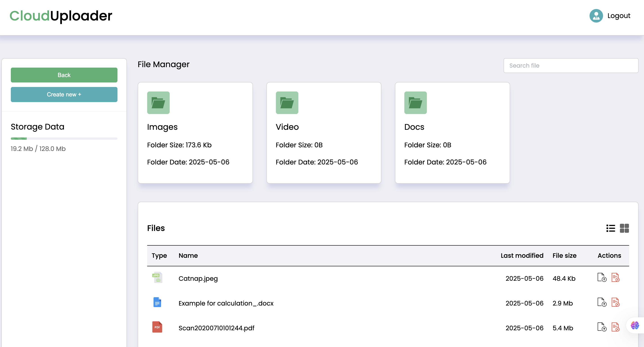Click Folder Size: 173.6 Kb text
This screenshot has height=347, width=644.
(179, 145)
